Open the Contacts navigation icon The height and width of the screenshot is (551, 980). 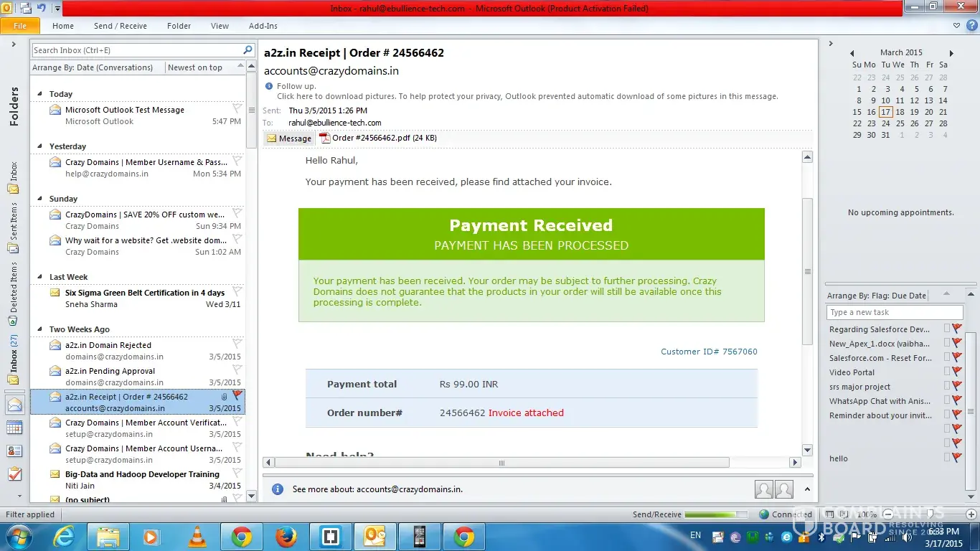(14, 451)
